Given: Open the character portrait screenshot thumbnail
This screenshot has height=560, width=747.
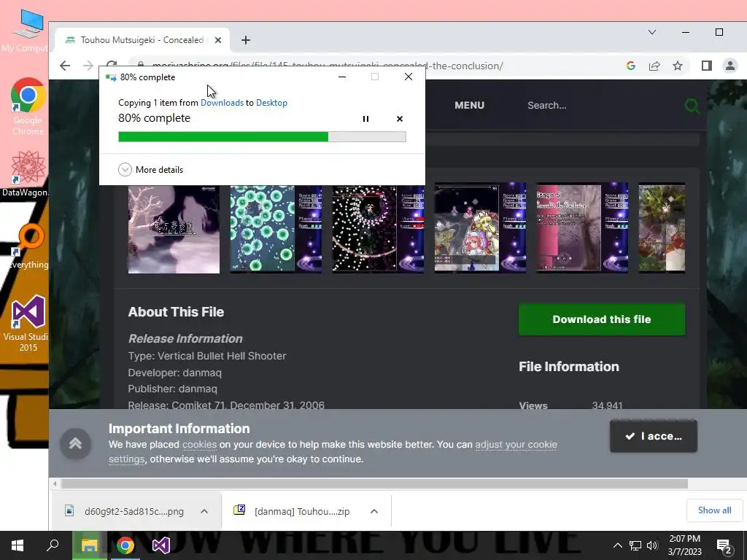Looking at the screenshot, I should click(480, 227).
